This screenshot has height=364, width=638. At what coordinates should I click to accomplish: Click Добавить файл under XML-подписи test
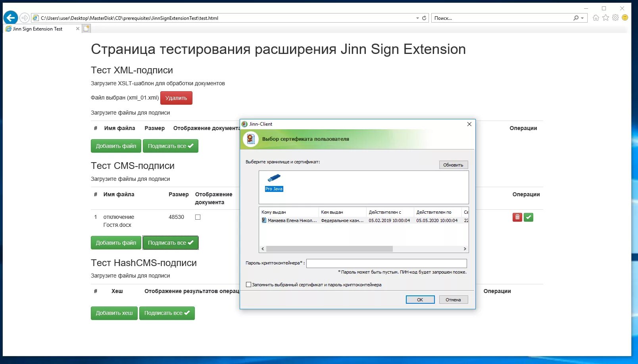point(116,146)
